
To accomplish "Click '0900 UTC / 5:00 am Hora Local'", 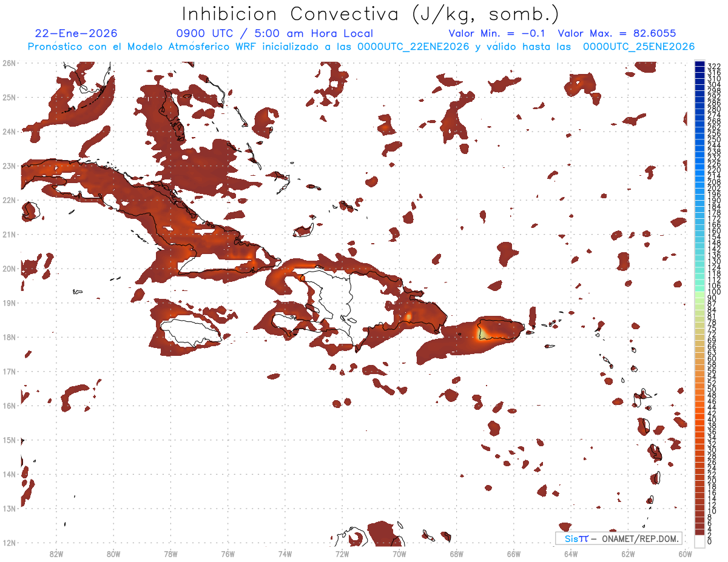I will pos(274,33).
